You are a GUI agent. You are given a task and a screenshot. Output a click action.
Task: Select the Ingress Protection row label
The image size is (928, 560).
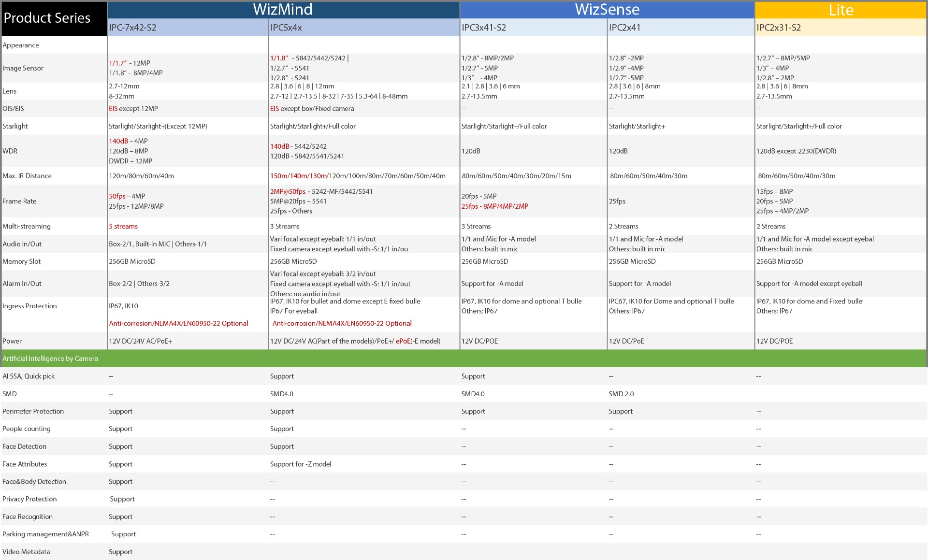point(29,306)
